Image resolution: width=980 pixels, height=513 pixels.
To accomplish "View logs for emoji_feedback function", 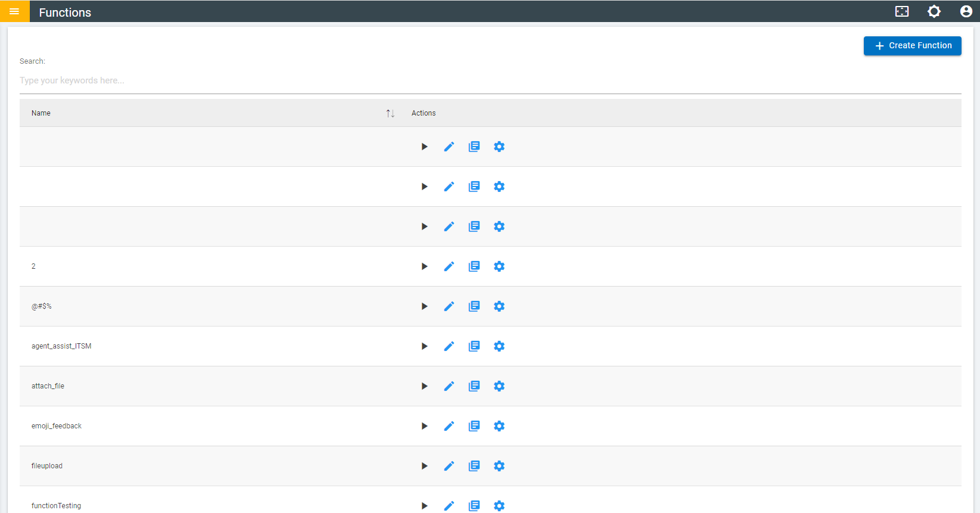I will pos(474,426).
